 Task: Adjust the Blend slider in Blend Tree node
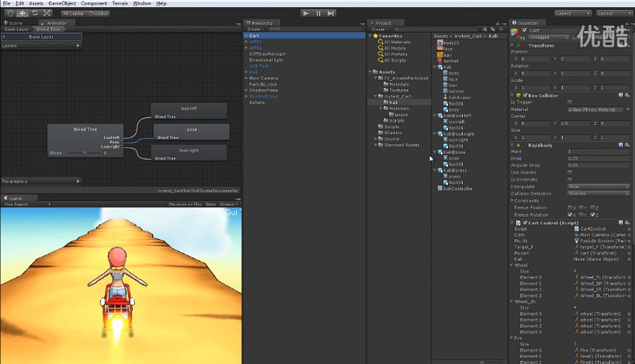[84, 153]
